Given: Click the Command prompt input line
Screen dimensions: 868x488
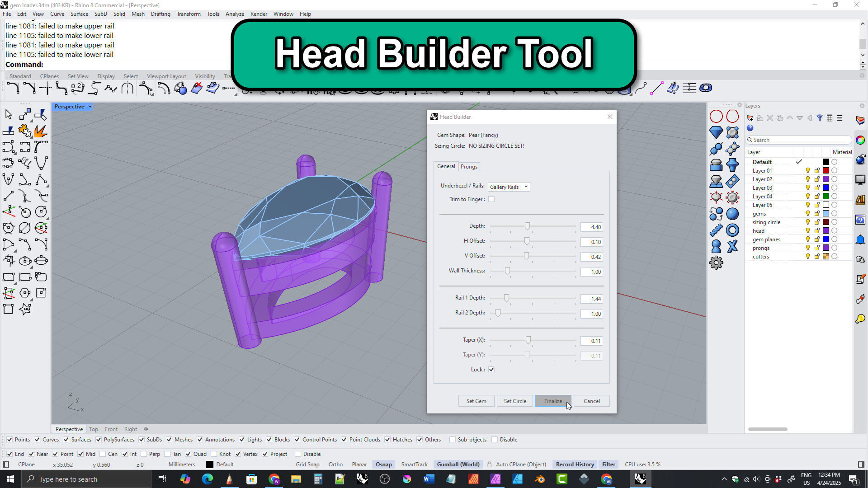Looking at the screenshot, I should [x=432, y=65].
